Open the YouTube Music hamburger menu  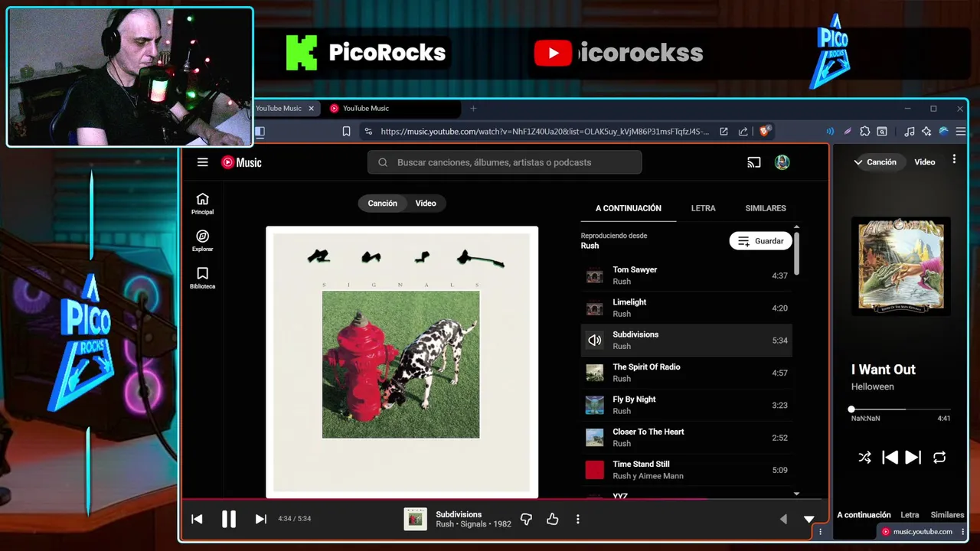coord(202,162)
